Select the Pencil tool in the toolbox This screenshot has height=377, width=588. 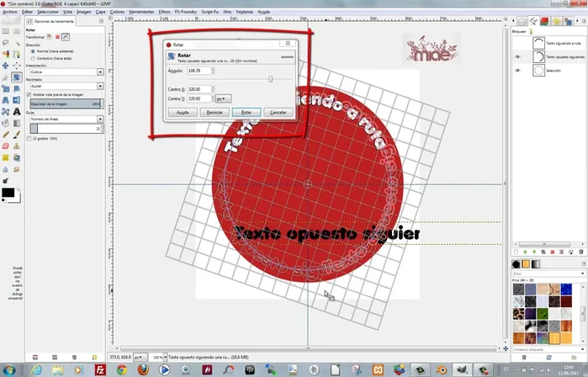(x=6, y=133)
